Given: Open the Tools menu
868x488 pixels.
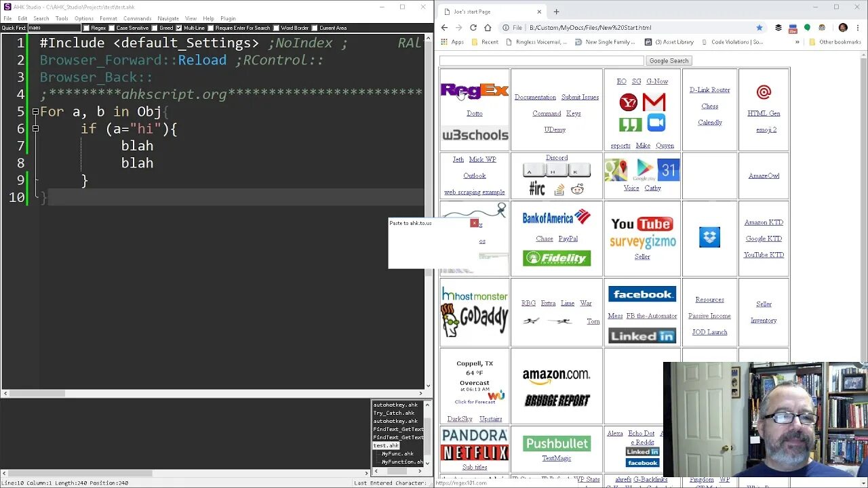Looking at the screenshot, I should [x=62, y=18].
